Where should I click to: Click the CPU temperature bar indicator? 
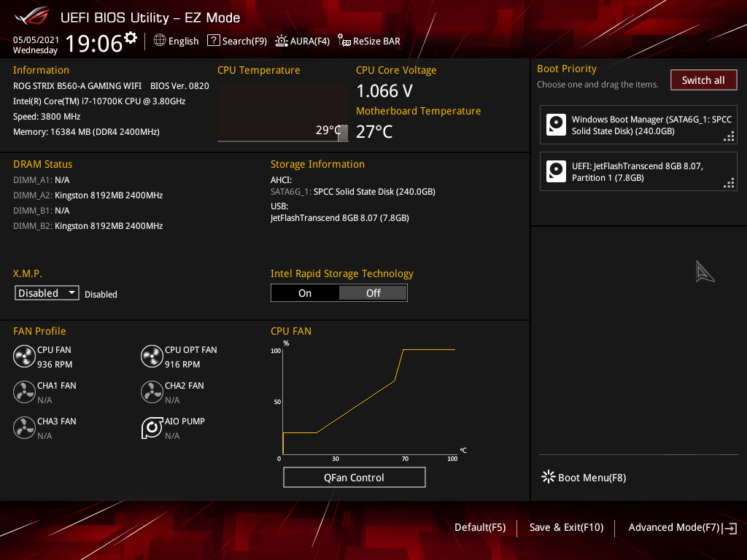coord(343,133)
